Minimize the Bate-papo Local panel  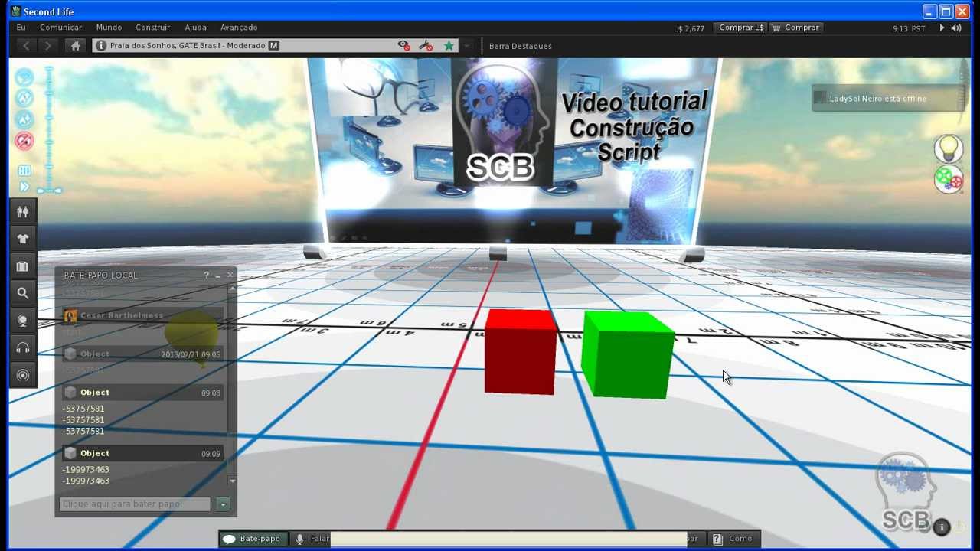coord(218,275)
